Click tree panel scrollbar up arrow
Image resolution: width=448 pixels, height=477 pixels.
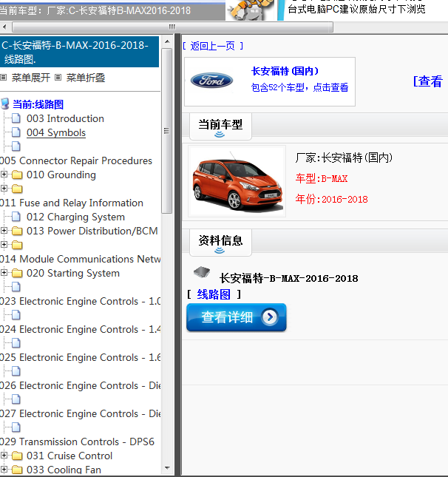[x=167, y=41]
